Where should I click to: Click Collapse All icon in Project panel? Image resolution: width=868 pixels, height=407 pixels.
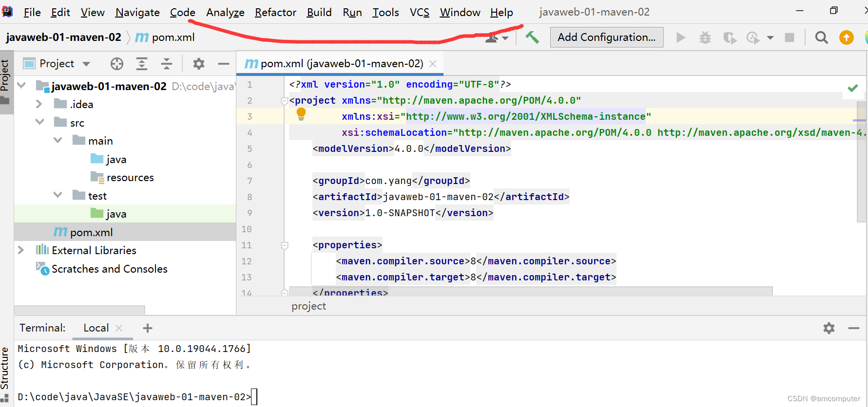(x=167, y=64)
